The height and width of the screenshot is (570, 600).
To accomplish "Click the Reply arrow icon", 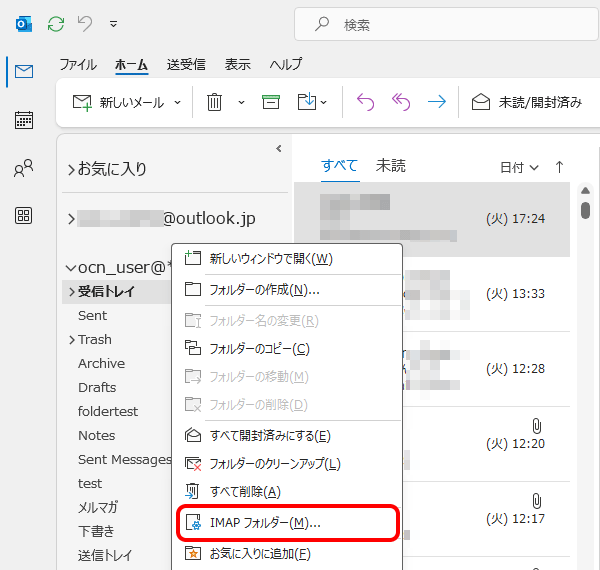I will pyautogui.click(x=366, y=102).
